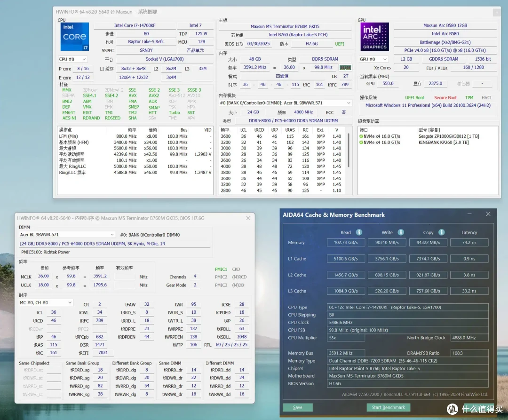Minimize the AIDA64 benchmark window
The width and height of the screenshot is (508, 420).
click(469, 214)
